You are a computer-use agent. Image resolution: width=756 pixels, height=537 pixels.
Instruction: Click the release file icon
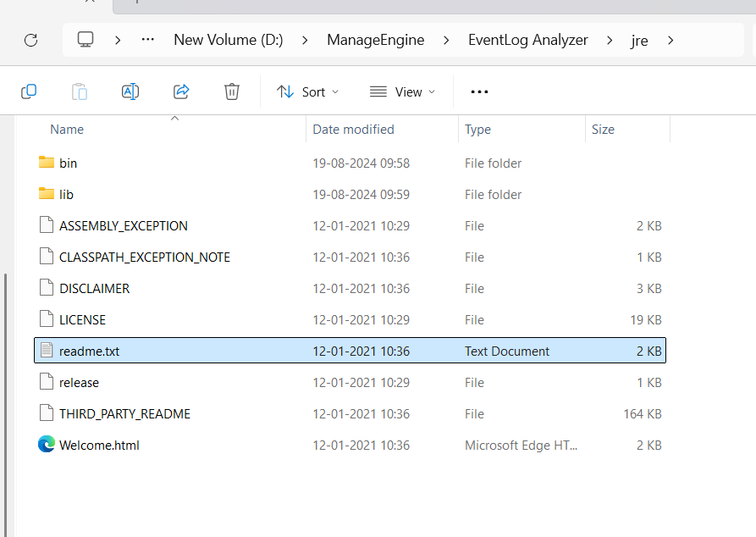coord(47,382)
